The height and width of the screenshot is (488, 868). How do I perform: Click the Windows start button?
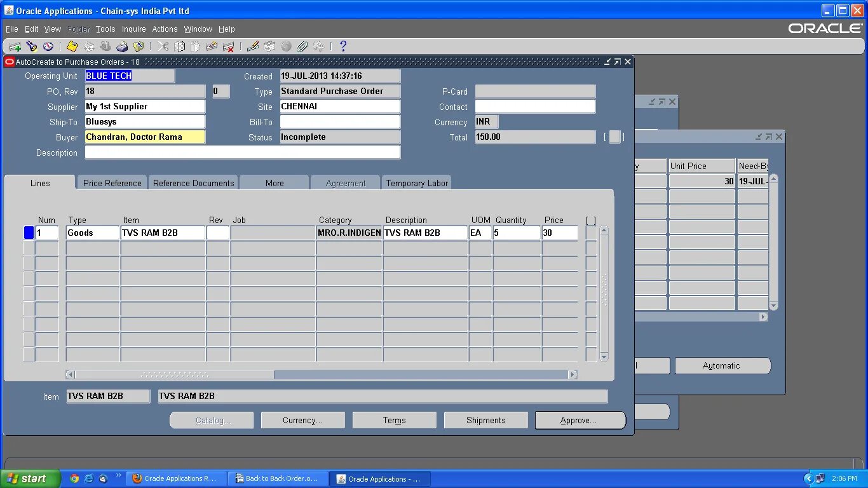tap(30, 478)
